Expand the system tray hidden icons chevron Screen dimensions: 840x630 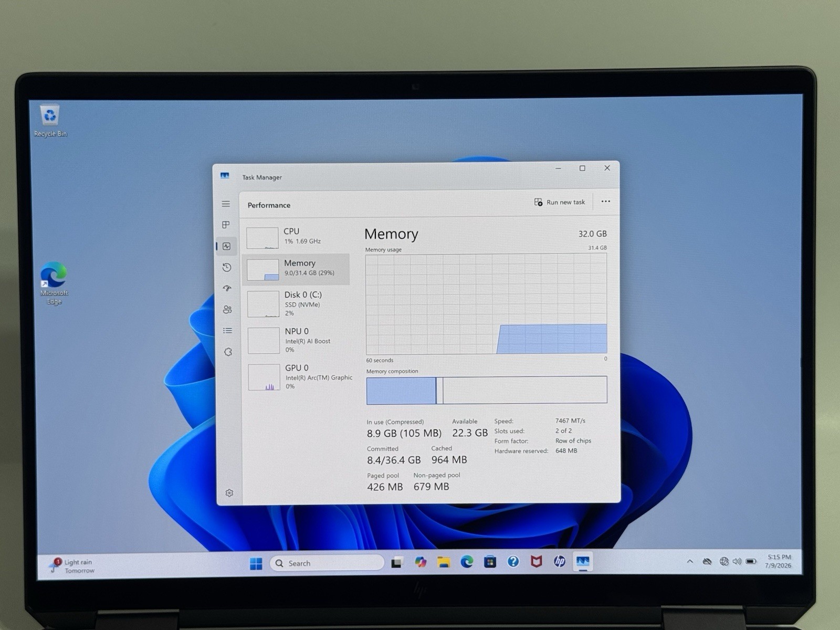point(690,561)
